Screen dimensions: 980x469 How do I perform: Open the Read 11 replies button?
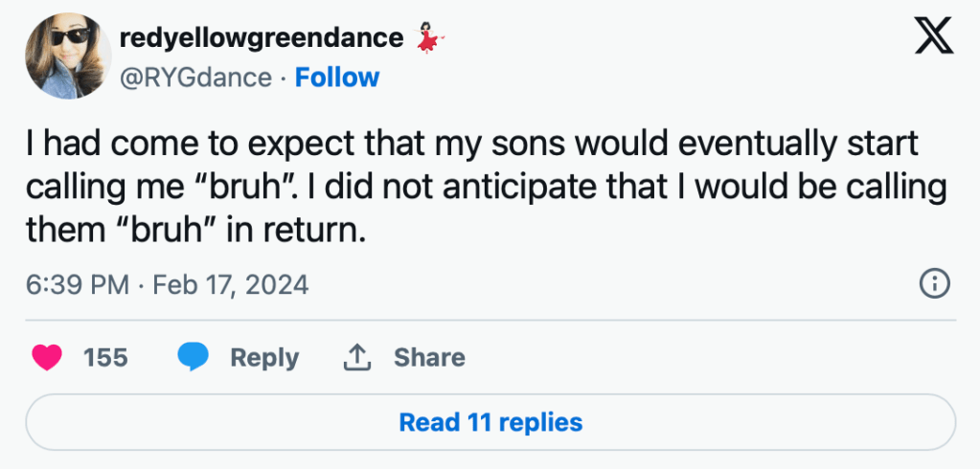tap(490, 422)
